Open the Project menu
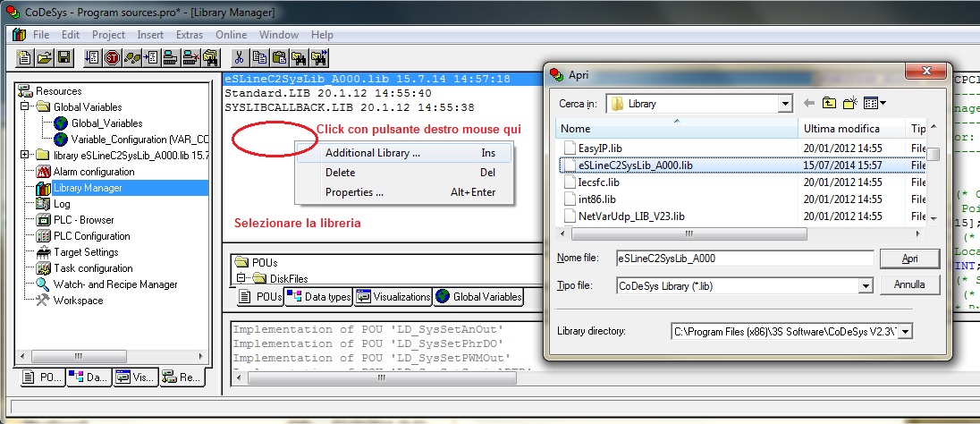The height and width of the screenshot is (424, 980). 109,35
